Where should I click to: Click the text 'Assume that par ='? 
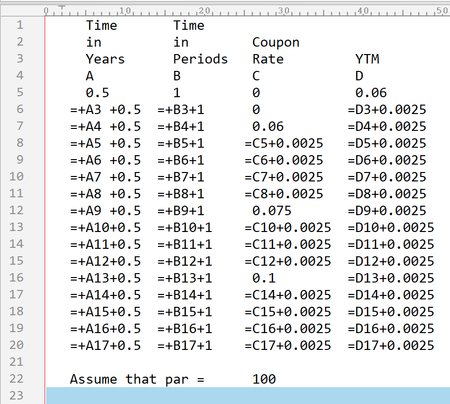(137, 379)
